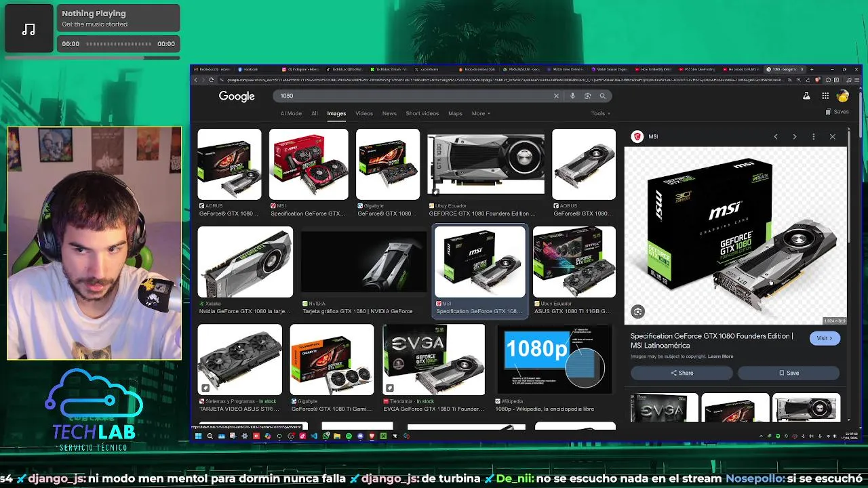Select the Images tab
The height and width of the screenshot is (488, 868).
click(x=336, y=114)
